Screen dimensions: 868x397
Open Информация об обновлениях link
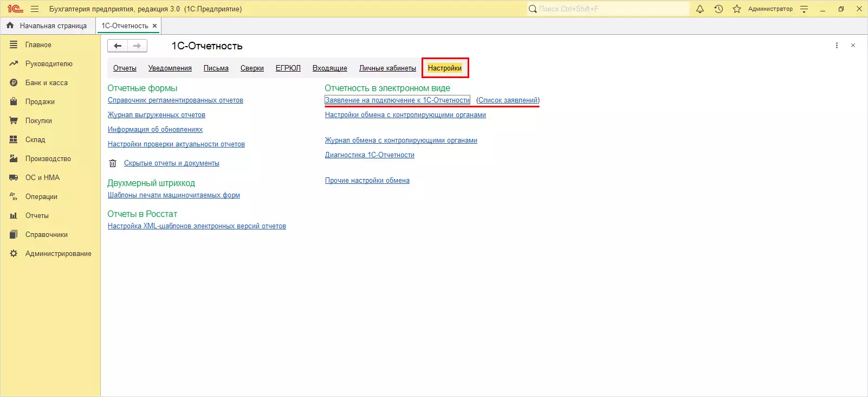click(x=155, y=129)
